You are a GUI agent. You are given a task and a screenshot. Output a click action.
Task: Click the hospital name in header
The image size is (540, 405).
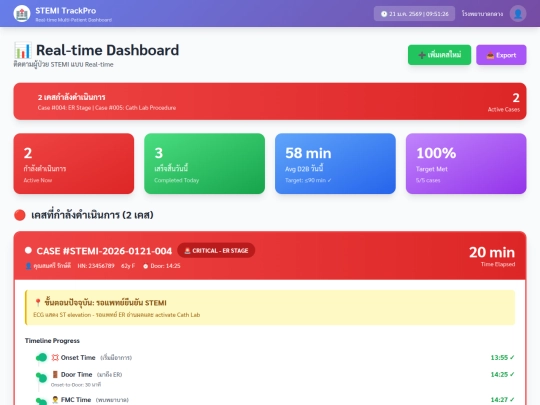(482, 14)
